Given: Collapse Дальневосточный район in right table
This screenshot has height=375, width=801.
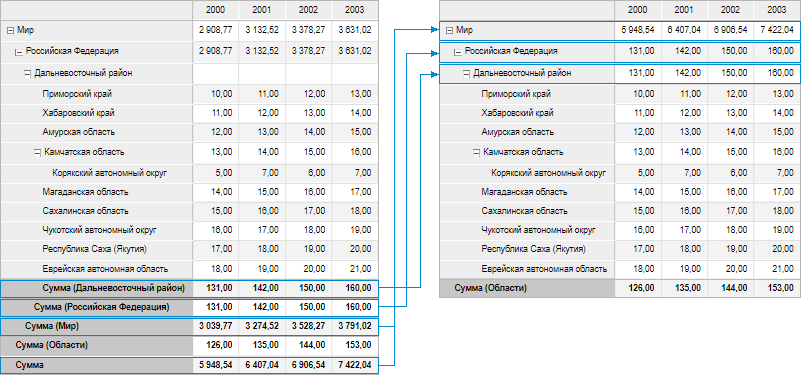Looking at the screenshot, I should [x=466, y=74].
